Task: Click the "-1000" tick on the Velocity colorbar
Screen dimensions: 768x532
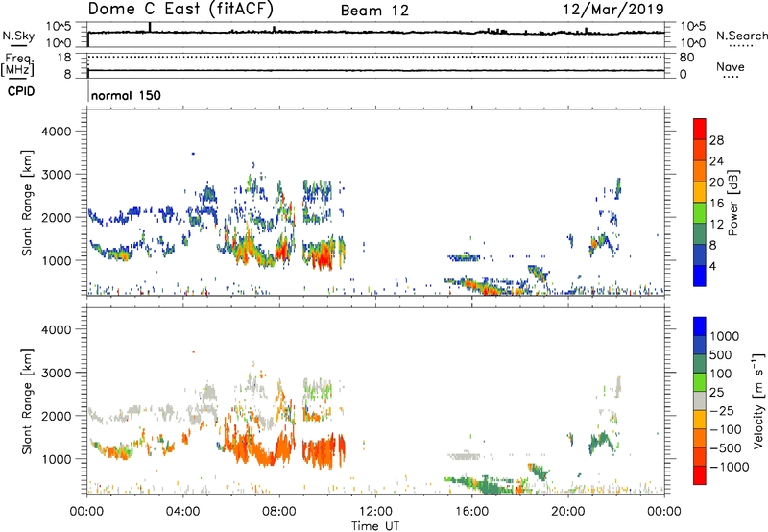Action: (x=729, y=467)
